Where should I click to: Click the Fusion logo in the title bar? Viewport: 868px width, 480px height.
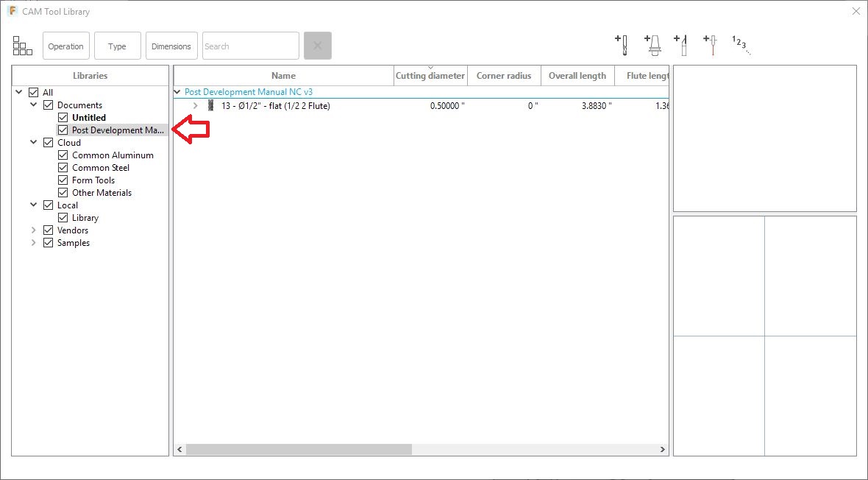point(10,11)
